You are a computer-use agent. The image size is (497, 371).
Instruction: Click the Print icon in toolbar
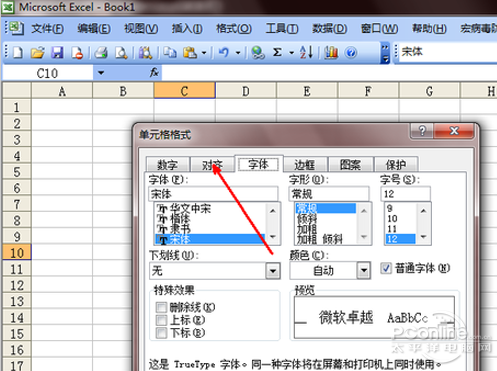pos(101,53)
